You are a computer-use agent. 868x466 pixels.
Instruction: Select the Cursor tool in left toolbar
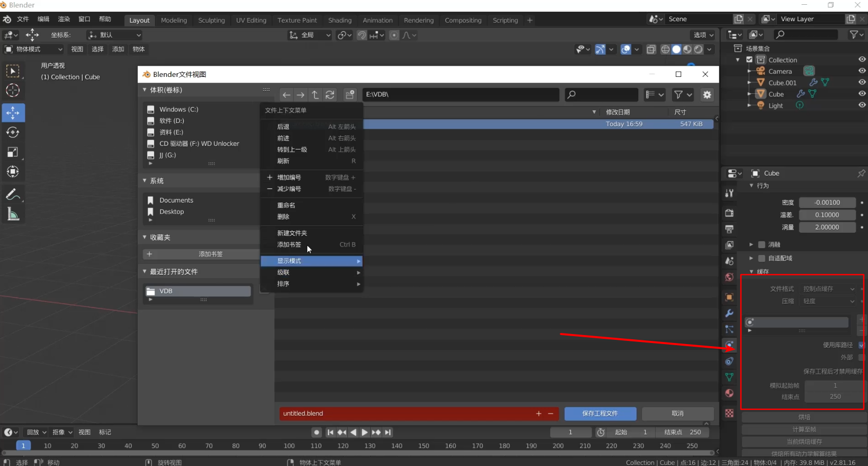[13, 91]
